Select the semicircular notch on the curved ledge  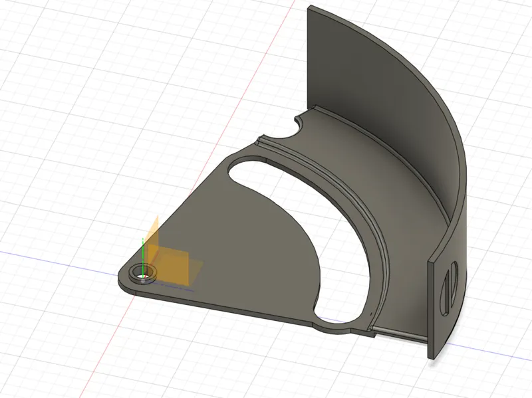(284, 129)
